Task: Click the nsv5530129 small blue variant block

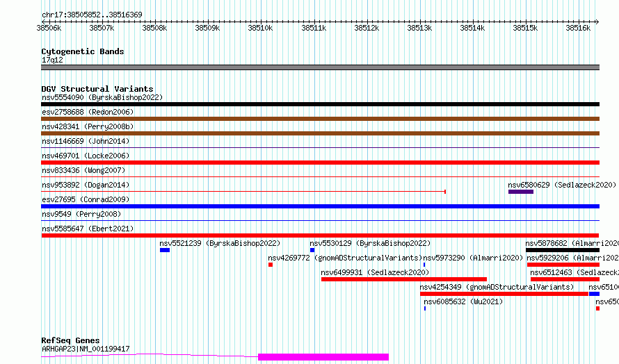Action: click(x=312, y=250)
